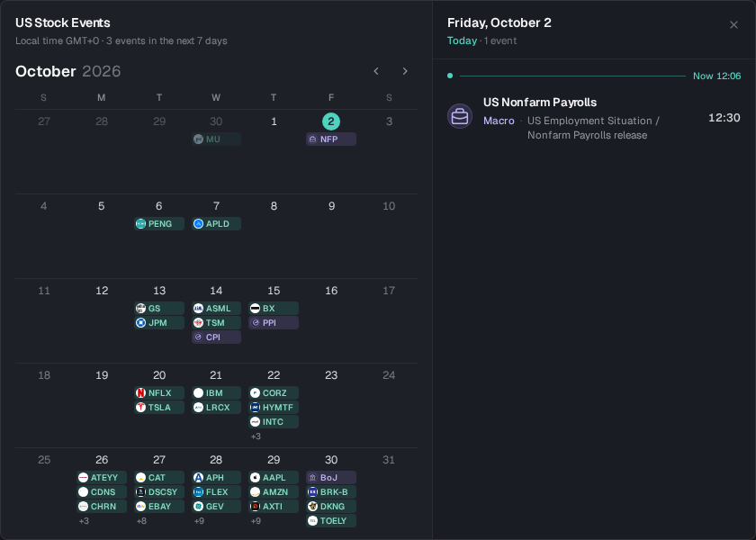Open the EBAY event chip

point(159,506)
